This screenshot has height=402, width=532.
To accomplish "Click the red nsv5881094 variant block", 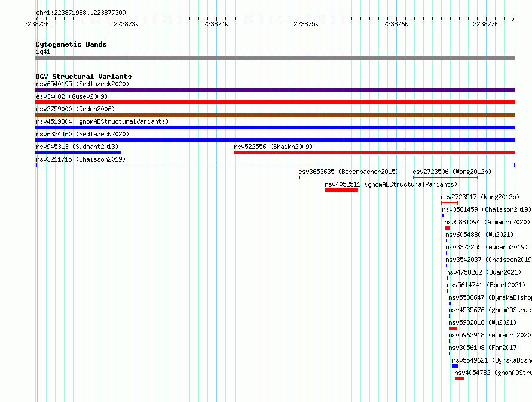I will click(447, 228).
